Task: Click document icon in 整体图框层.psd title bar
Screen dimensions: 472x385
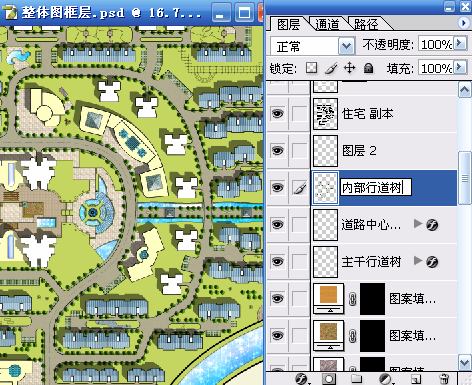Action: (x=9, y=12)
